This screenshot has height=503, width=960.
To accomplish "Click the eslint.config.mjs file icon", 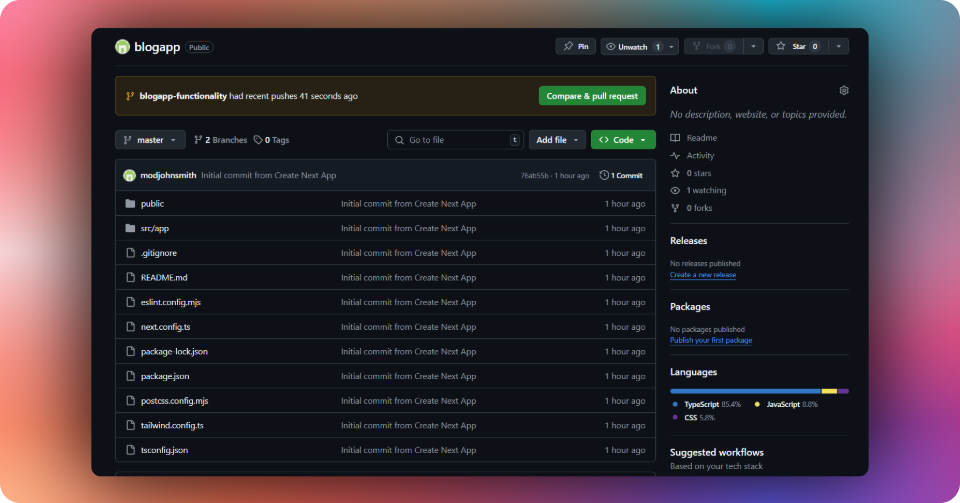I will point(130,302).
